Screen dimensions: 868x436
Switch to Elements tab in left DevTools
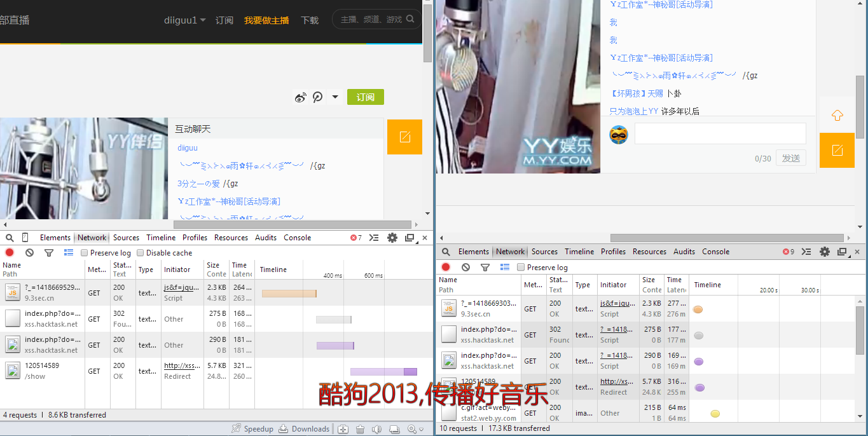(x=55, y=238)
